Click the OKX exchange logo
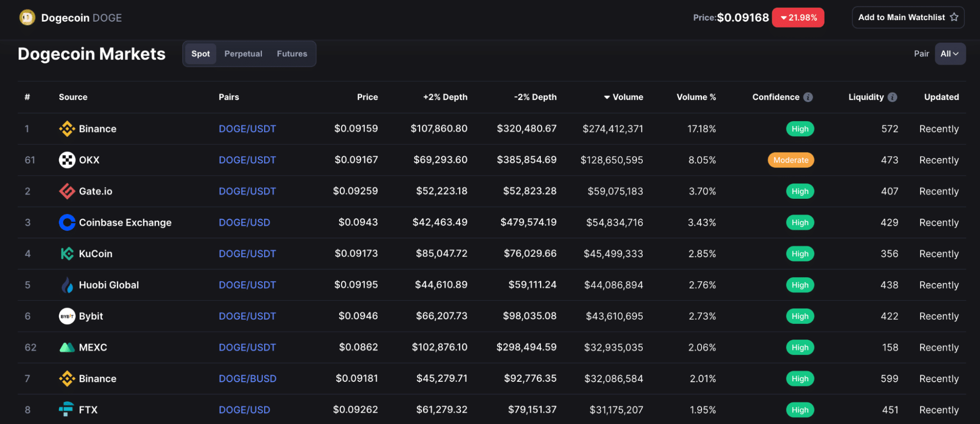This screenshot has height=424, width=980. tap(67, 160)
